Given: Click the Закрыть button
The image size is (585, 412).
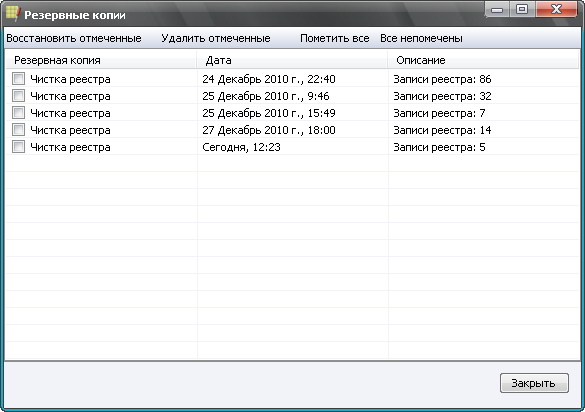Looking at the screenshot, I should coord(534,383).
